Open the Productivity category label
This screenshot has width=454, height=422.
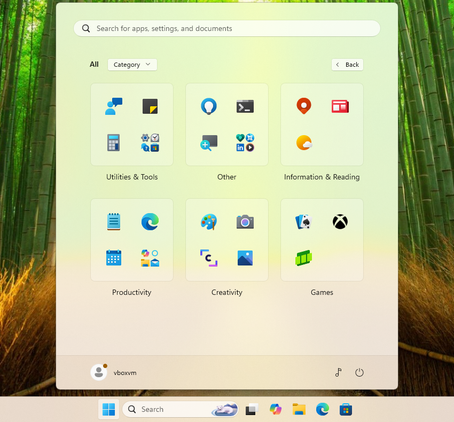point(132,292)
